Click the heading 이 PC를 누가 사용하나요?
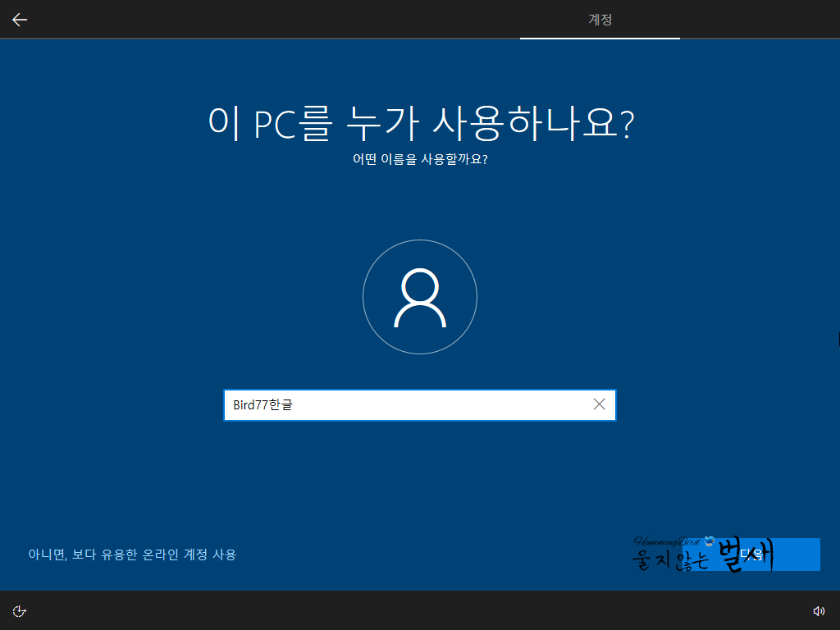This screenshot has height=630, width=840. (x=421, y=123)
